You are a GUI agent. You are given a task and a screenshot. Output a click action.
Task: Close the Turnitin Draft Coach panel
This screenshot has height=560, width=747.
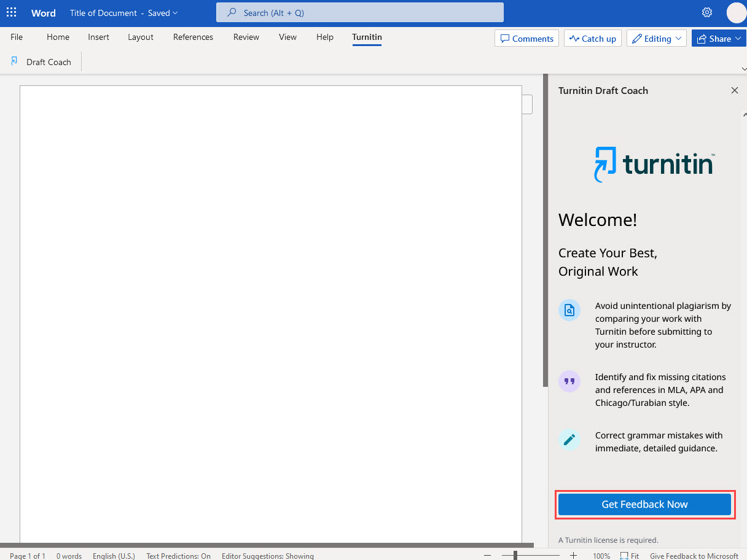[x=735, y=90]
